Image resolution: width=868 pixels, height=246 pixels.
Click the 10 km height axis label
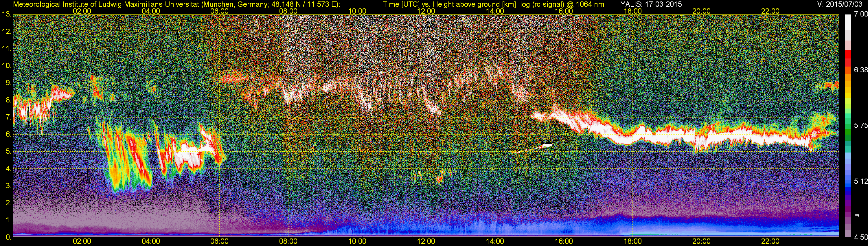[x=6, y=66]
